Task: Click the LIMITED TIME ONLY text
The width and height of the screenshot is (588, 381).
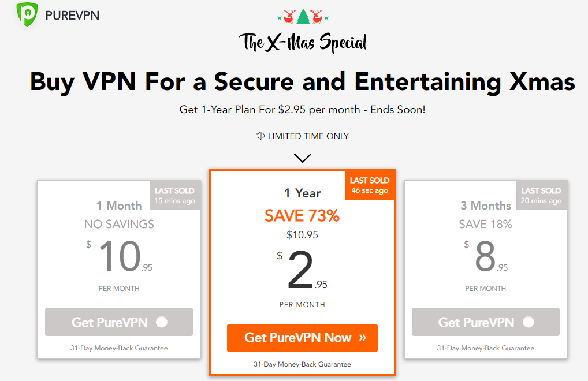Action: pos(308,136)
